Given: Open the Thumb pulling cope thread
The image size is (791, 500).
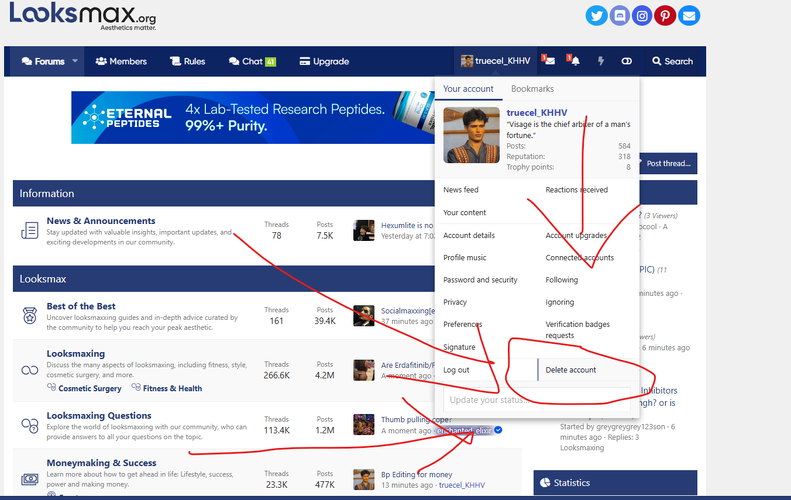Looking at the screenshot, I should [416, 419].
